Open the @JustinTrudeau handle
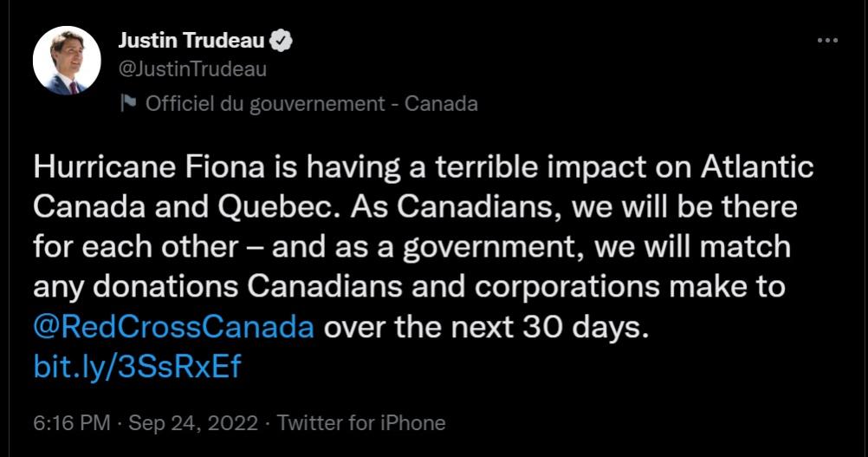The image size is (868, 457). pos(191,69)
